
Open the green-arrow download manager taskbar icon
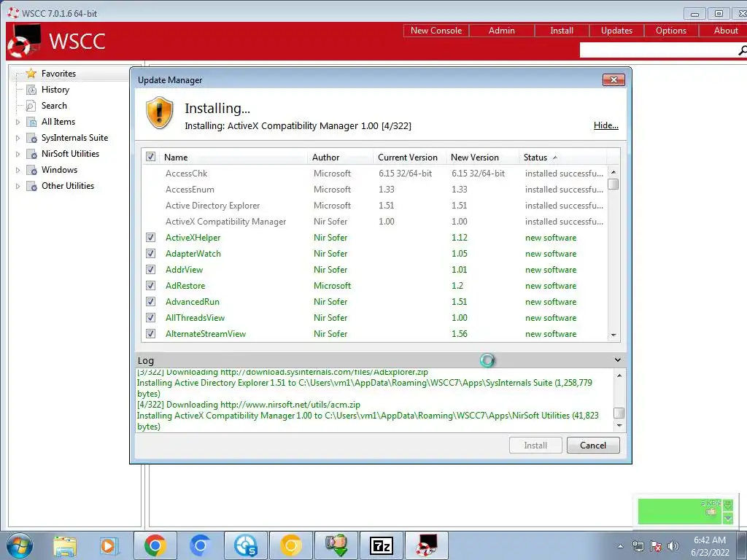(336, 545)
